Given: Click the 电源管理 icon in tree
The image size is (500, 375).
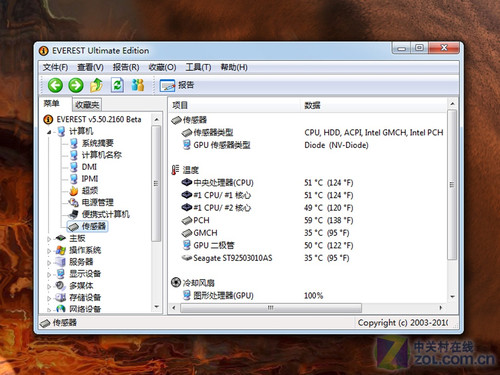Looking at the screenshot, I should 74,202.
